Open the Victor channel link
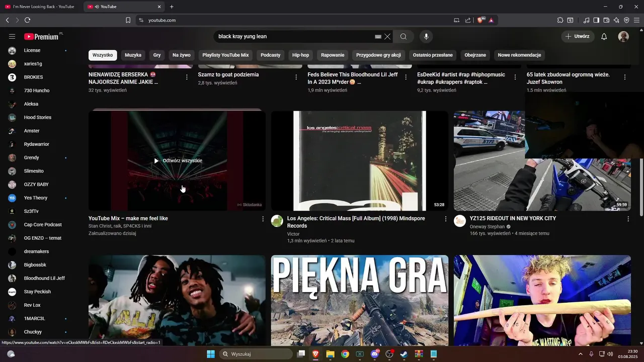The image size is (644, 362). (293, 234)
